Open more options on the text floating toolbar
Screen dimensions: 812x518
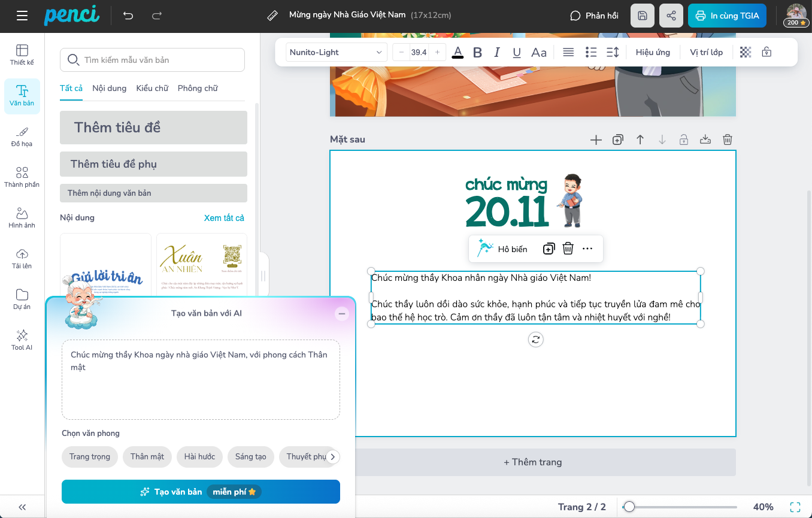point(587,249)
